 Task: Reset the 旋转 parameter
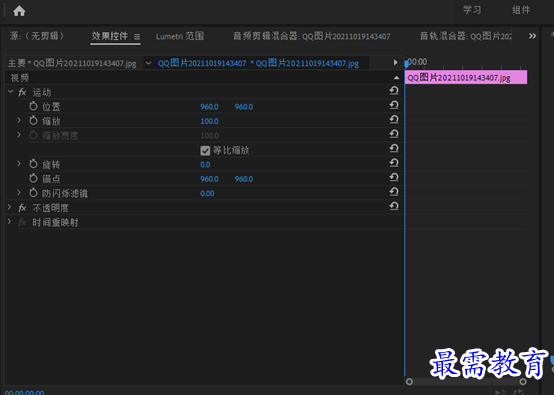[x=394, y=163]
